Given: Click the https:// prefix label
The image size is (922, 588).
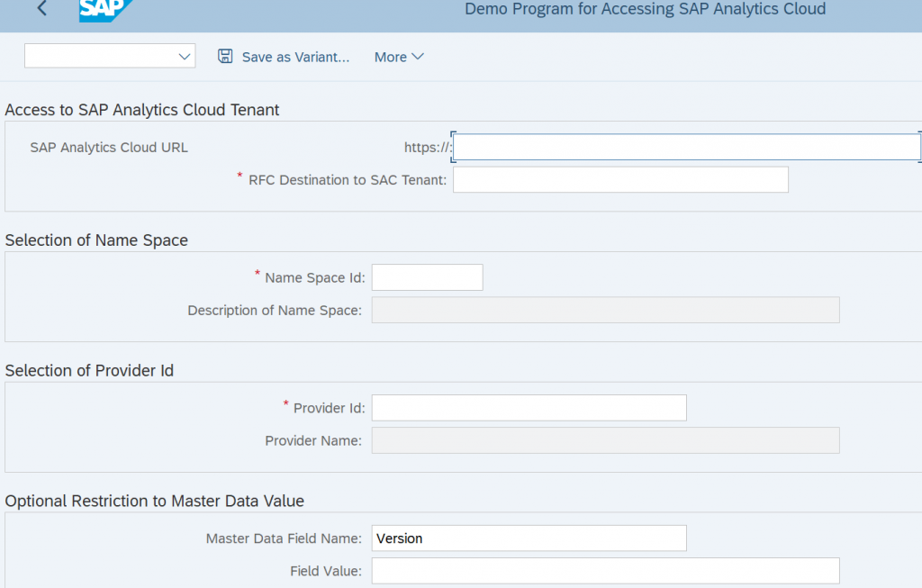Looking at the screenshot, I should point(430,147).
